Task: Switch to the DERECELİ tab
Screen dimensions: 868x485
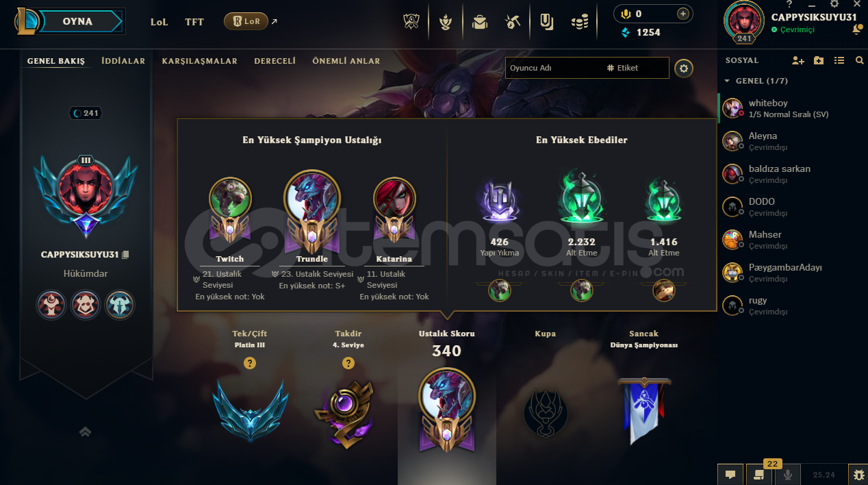Action: point(275,61)
